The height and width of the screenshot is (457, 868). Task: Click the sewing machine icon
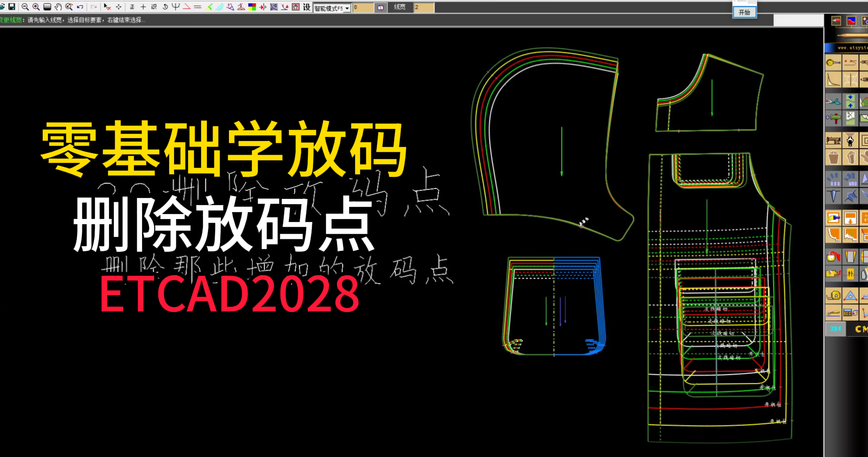(x=833, y=140)
